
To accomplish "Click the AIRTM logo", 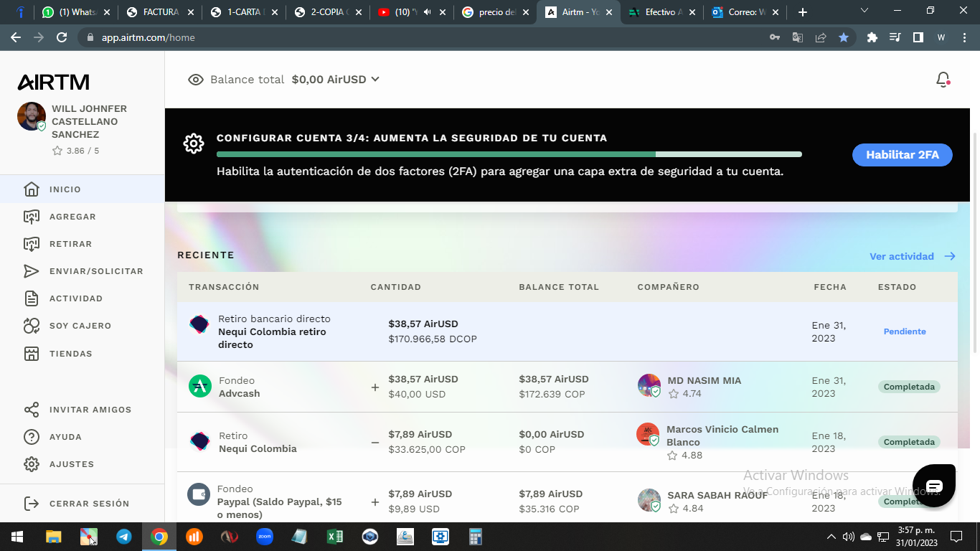I will coord(54,82).
